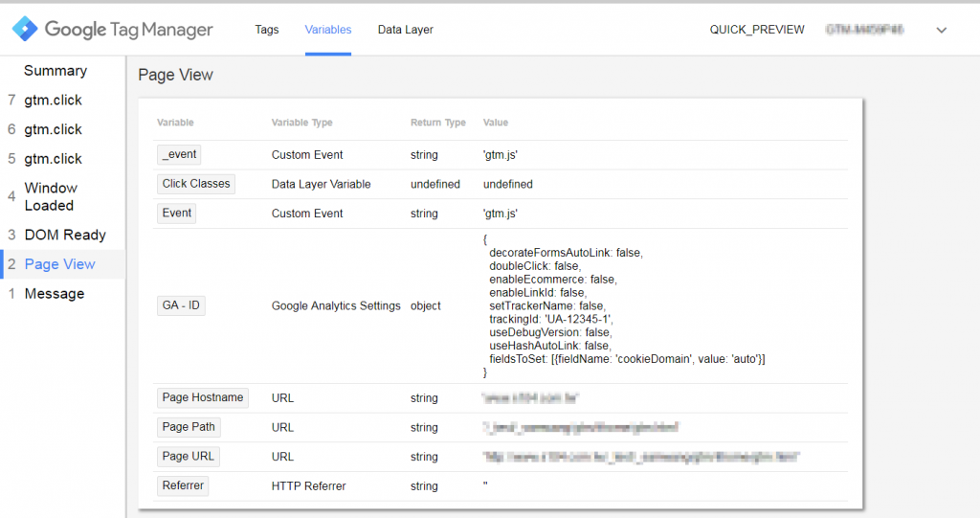Open the DOM Ready event

(64, 235)
